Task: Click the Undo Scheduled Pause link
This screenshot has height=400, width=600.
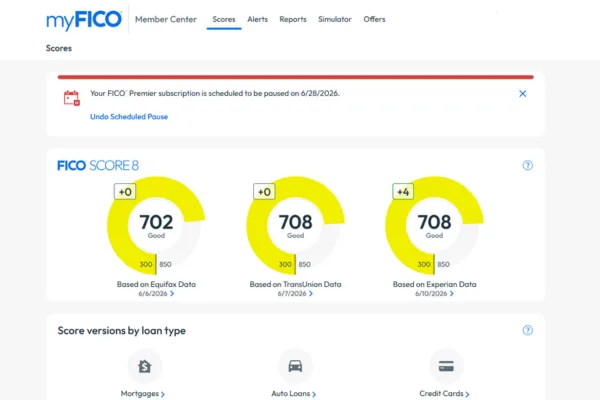Action: [129, 116]
